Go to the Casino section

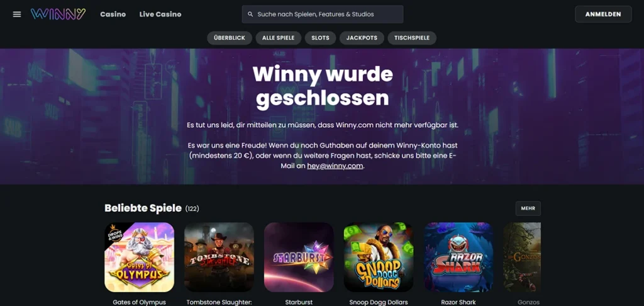(x=113, y=14)
